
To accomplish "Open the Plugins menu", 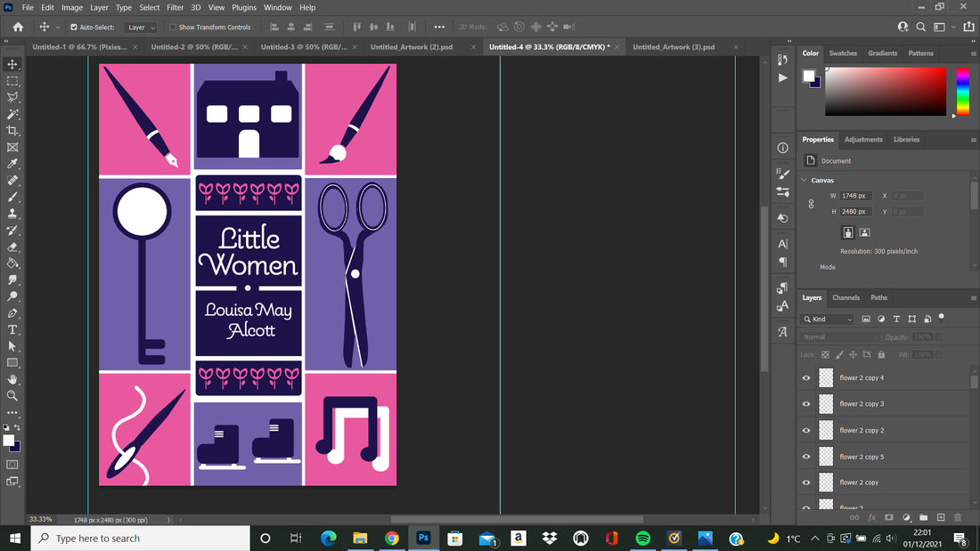I will pos(244,7).
